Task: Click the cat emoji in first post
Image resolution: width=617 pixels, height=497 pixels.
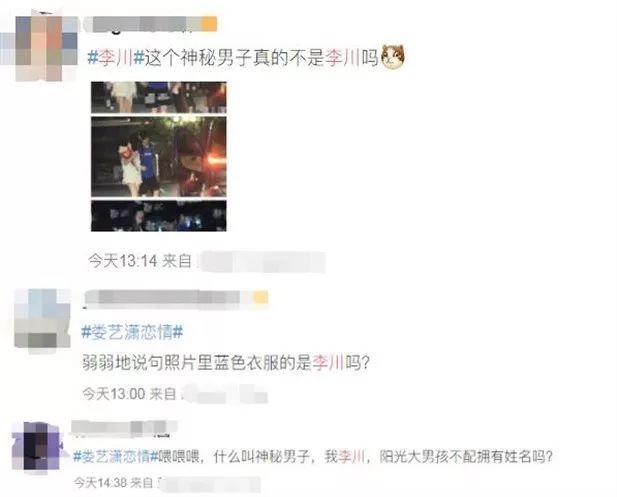Action: pos(393,57)
